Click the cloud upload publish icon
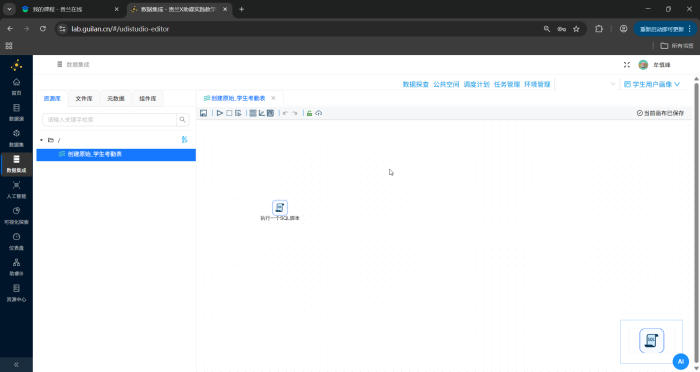The width and height of the screenshot is (700, 372). [x=318, y=113]
